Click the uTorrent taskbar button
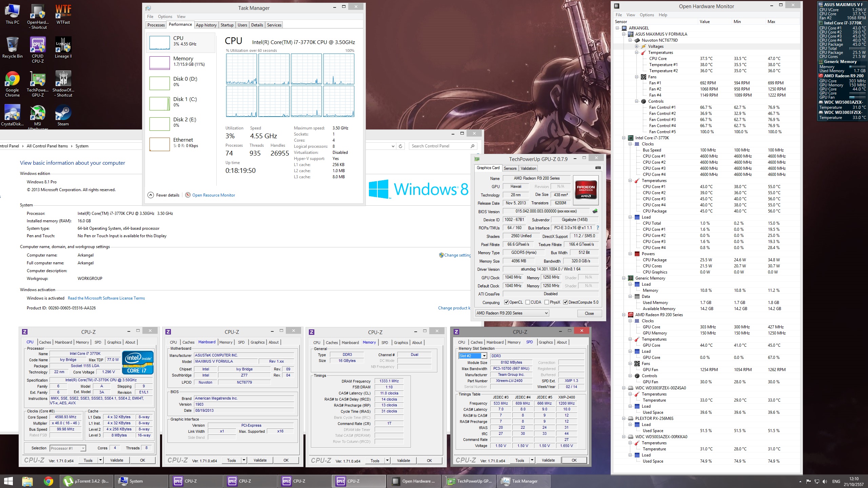Viewport: 868px width, 488px height. pos(87,481)
